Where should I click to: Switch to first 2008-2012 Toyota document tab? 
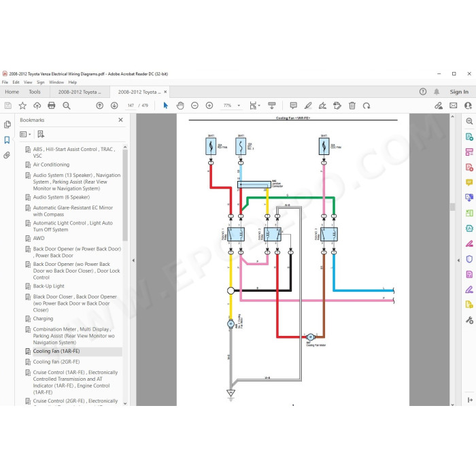80,92
